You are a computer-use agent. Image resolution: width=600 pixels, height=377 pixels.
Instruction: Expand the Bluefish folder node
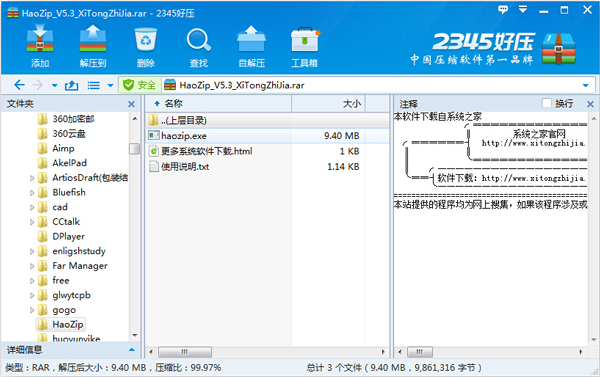click(x=32, y=193)
